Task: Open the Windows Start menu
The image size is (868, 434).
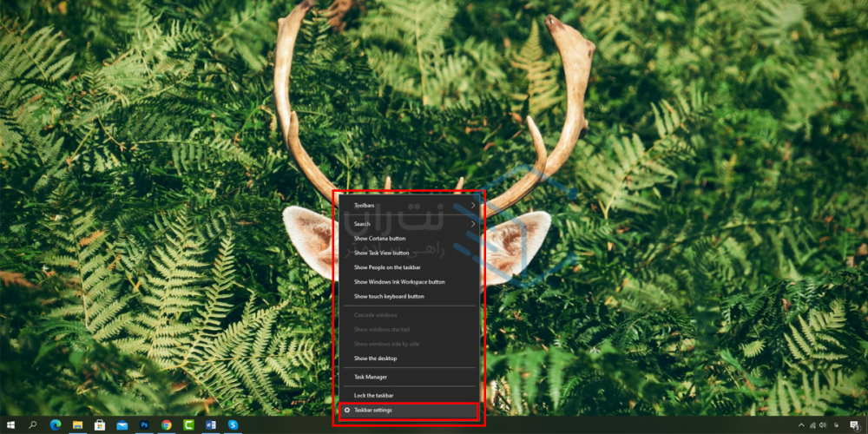Action: coord(10,425)
